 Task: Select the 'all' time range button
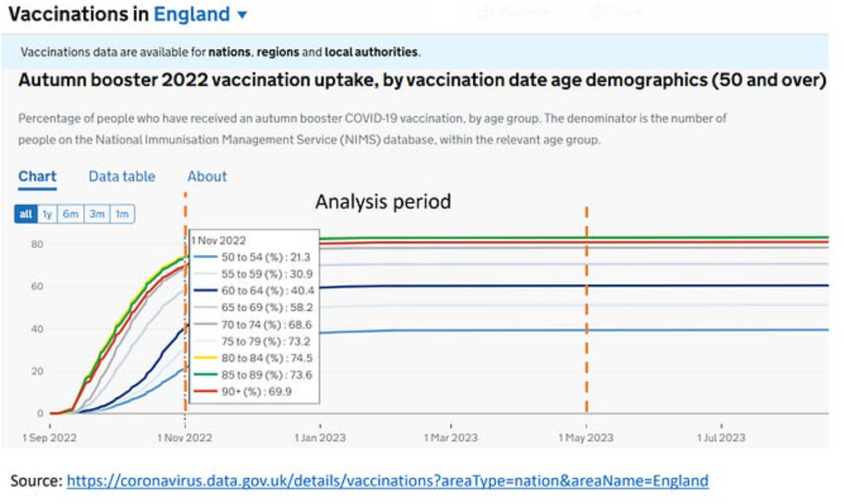26,215
